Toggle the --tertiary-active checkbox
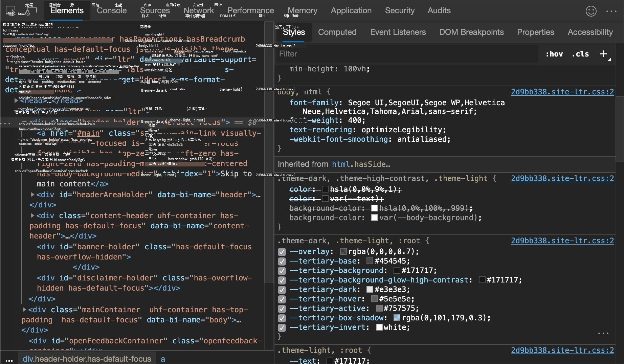 pos(282,309)
